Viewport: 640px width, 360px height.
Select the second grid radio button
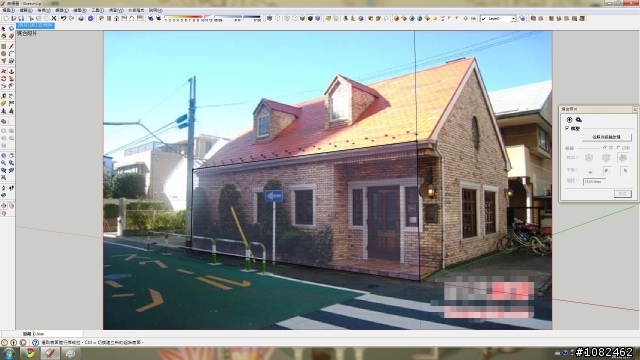(618, 147)
